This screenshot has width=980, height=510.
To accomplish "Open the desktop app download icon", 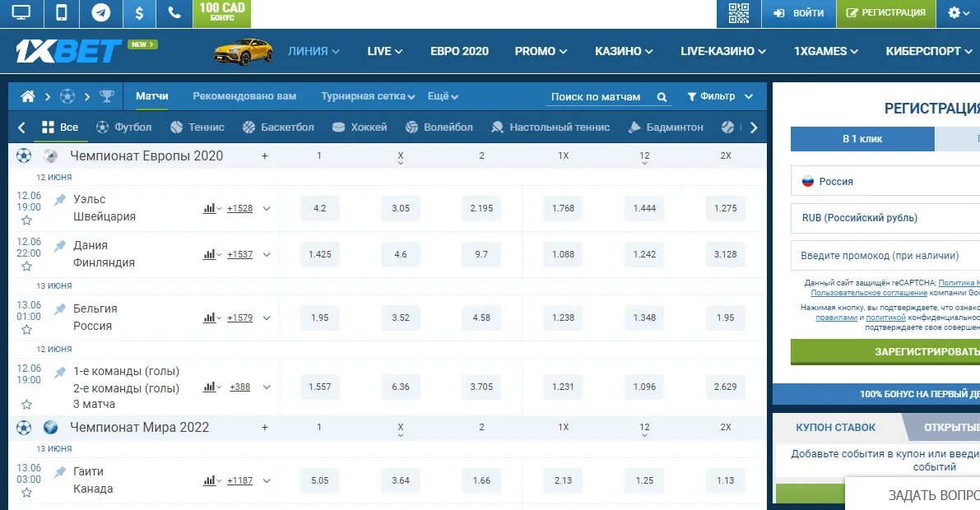I will 22,13.
